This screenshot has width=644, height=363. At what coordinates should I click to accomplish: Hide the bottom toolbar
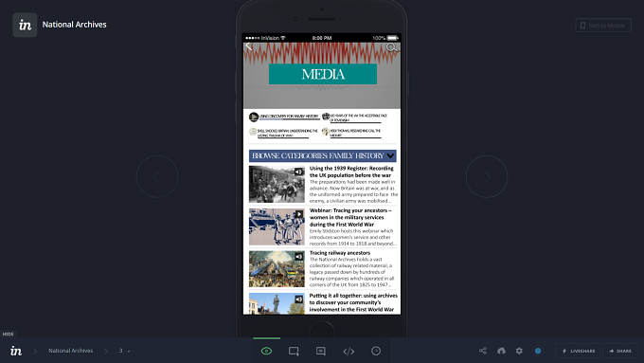[8, 334]
